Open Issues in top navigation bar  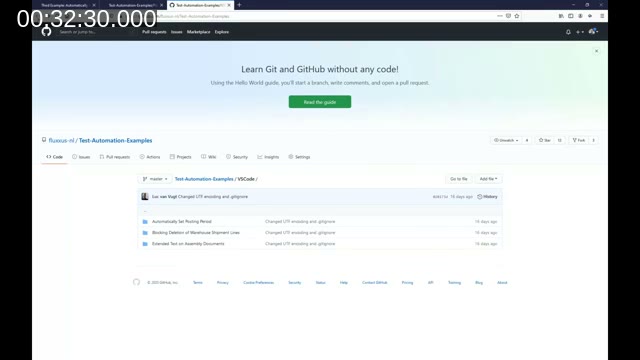tap(176, 32)
